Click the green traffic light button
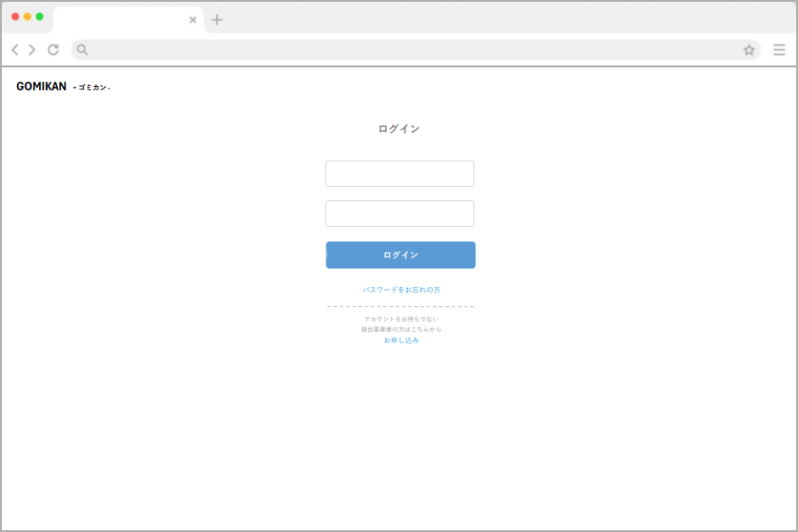 point(37,15)
